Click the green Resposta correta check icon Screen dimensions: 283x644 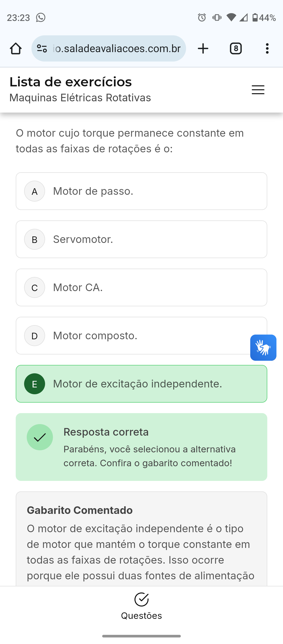40,437
